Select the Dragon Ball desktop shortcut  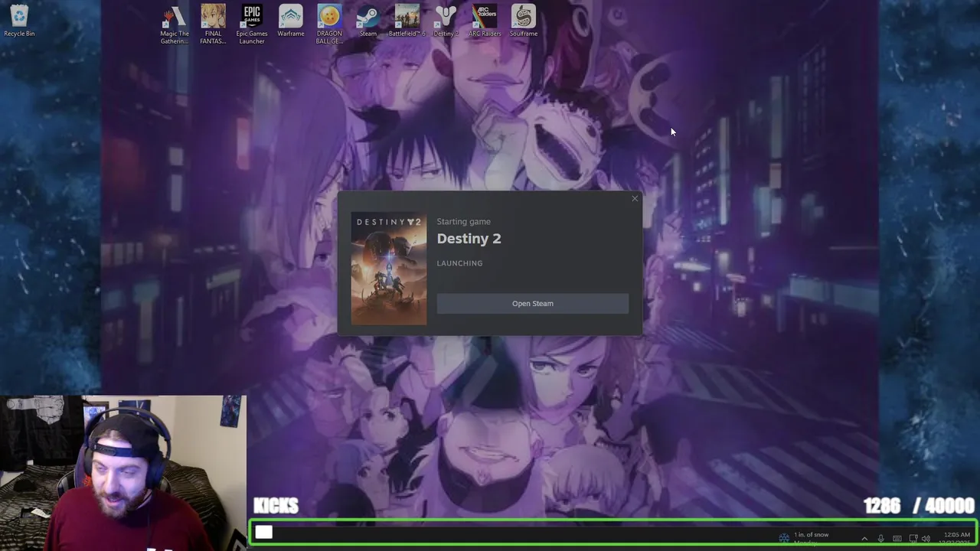coord(329,24)
